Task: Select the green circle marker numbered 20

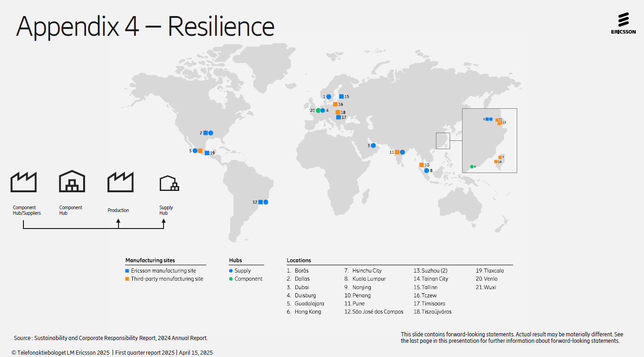Action: pos(318,111)
